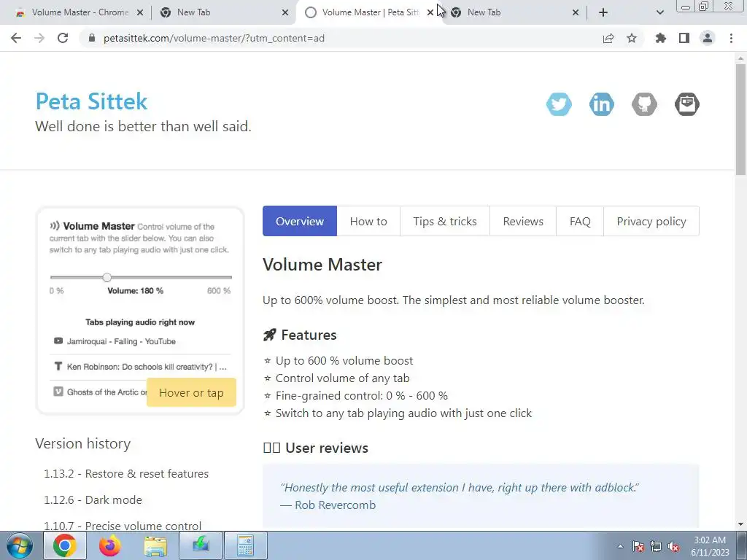Screen dimensions: 747x560
Task: Select the Overview tab
Action: (x=300, y=221)
